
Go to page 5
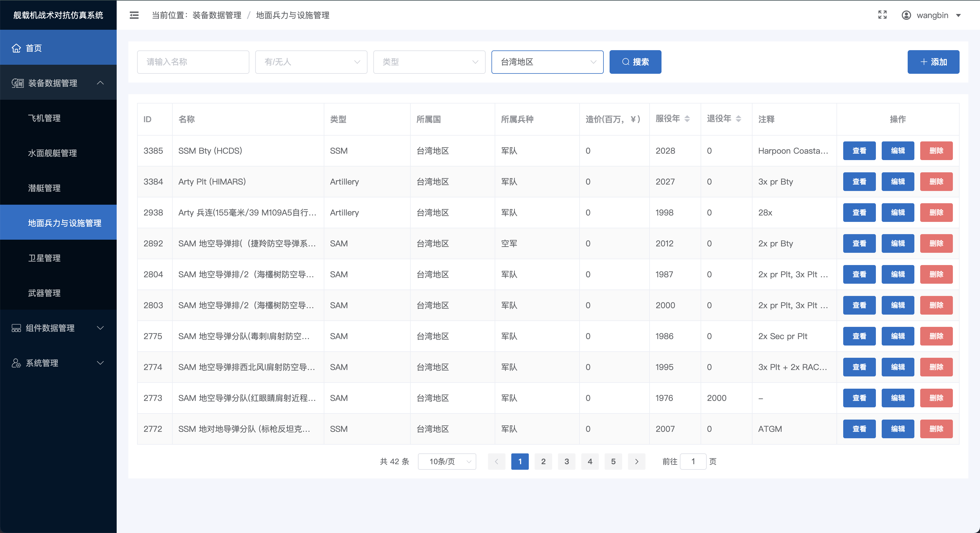pos(613,462)
